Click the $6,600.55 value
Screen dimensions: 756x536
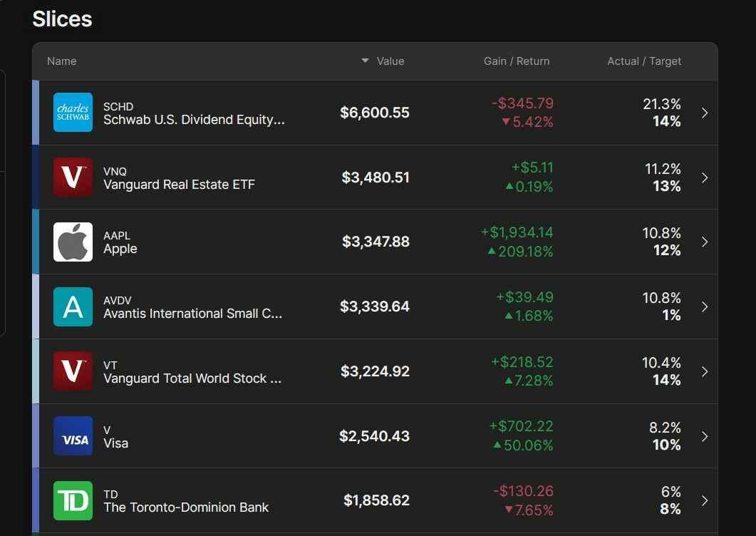pyautogui.click(x=375, y=113)
